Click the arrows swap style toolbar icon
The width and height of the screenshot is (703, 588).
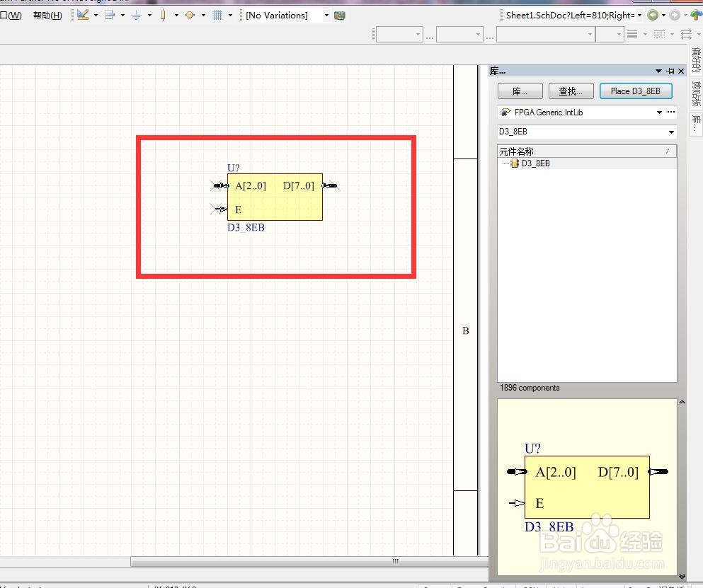click(686, 34)
